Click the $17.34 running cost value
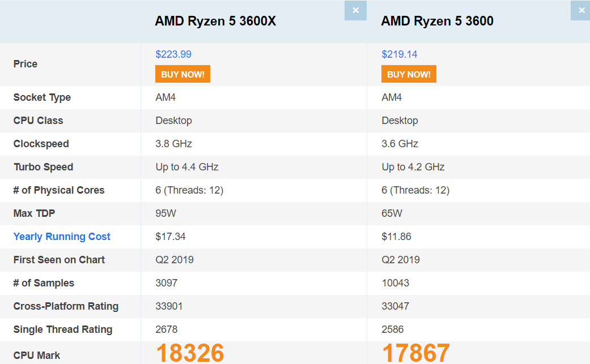590x364 pixels. click(171, 237)
